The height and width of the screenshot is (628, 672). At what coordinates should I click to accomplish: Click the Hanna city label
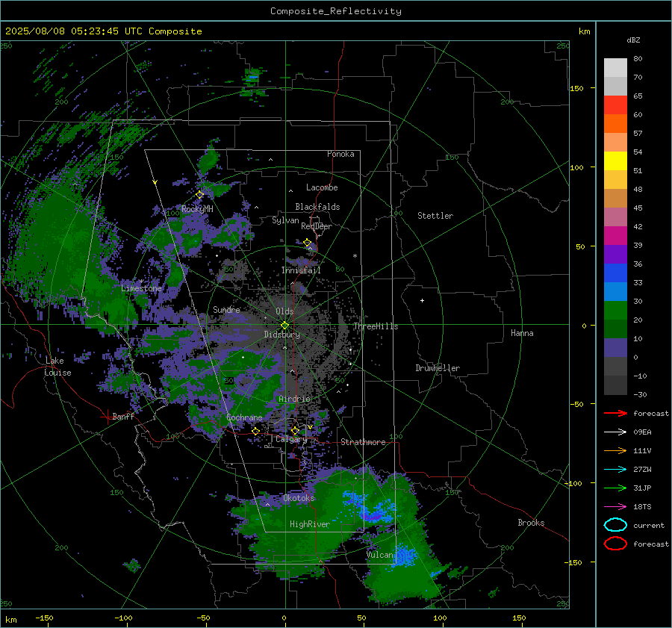522,332
